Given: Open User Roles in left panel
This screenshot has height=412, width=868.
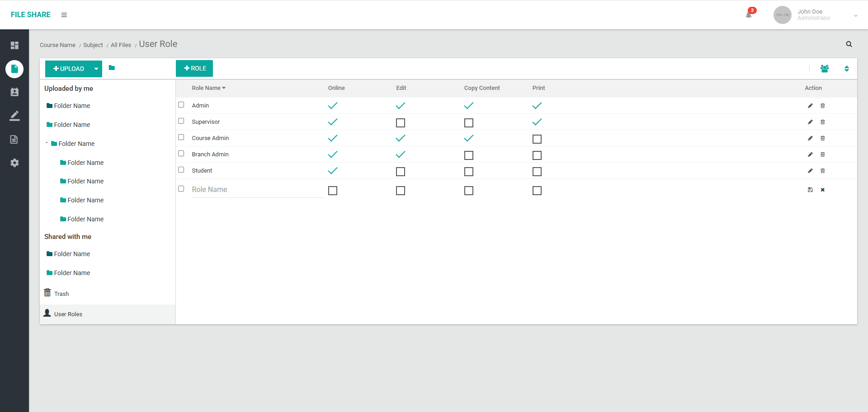Looking at the screenshot, I should 68,314.
